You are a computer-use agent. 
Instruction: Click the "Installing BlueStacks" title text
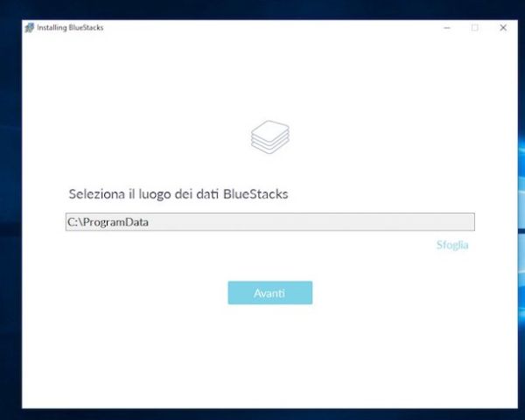[70, 27]
